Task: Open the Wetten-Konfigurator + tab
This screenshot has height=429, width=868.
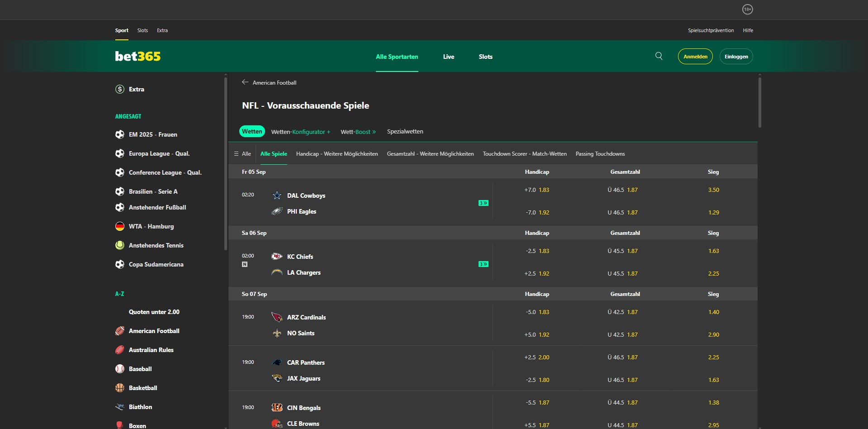Action: pos(301,132)
